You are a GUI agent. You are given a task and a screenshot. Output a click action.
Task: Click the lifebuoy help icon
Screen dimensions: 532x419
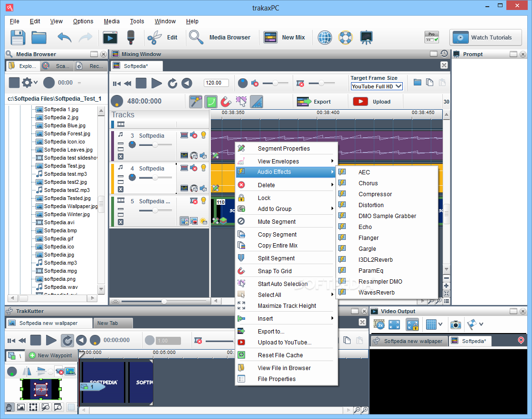[x=345, y=38]
